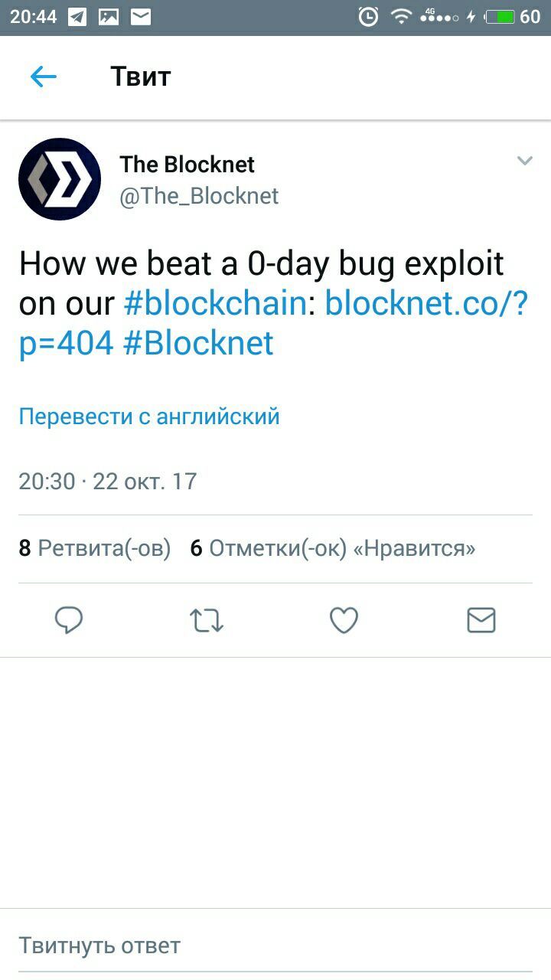
Task: Share tweet via envelope message icon
Action: [481, 620]
